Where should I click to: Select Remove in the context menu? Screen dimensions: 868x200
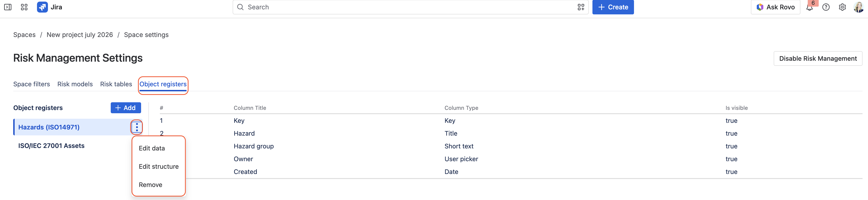[x=150, y=184]
